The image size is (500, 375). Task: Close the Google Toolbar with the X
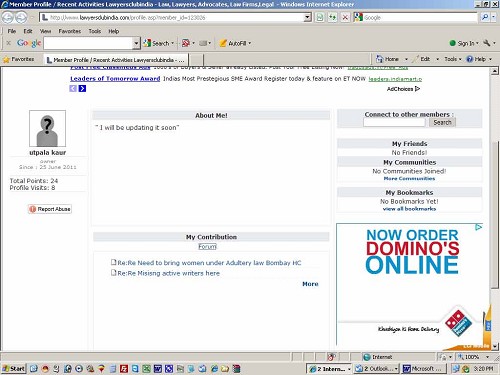9,43
